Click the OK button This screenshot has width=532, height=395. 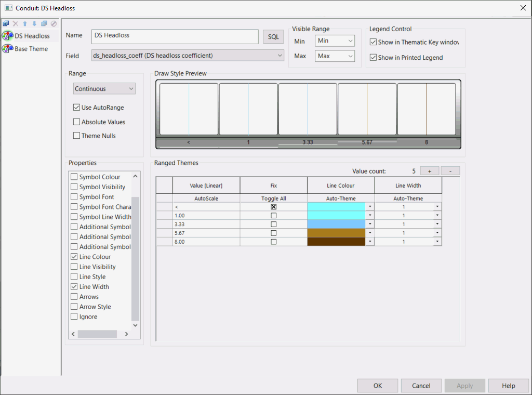click(378, 386)
